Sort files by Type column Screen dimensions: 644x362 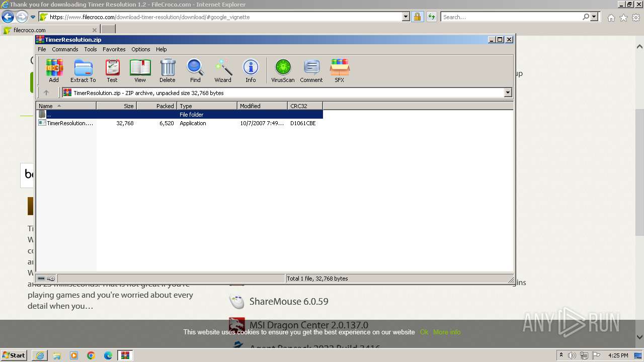point(207,106)
